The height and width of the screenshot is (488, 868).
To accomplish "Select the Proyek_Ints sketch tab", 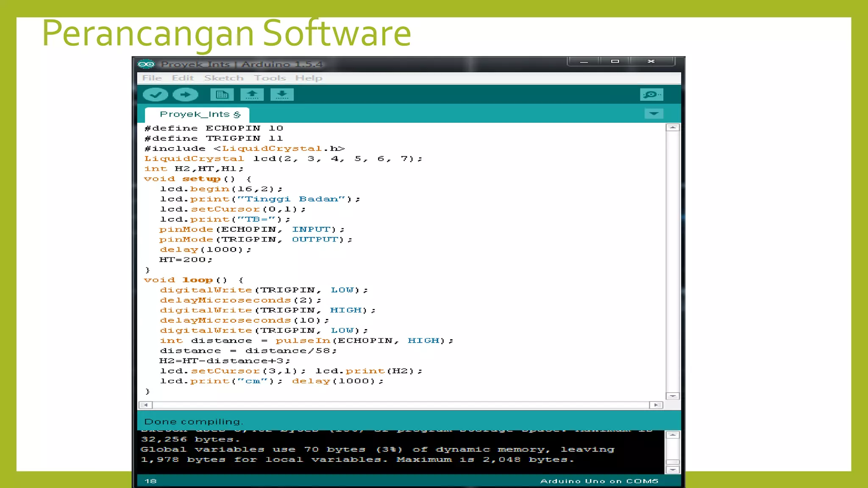I will coord(197,114).
